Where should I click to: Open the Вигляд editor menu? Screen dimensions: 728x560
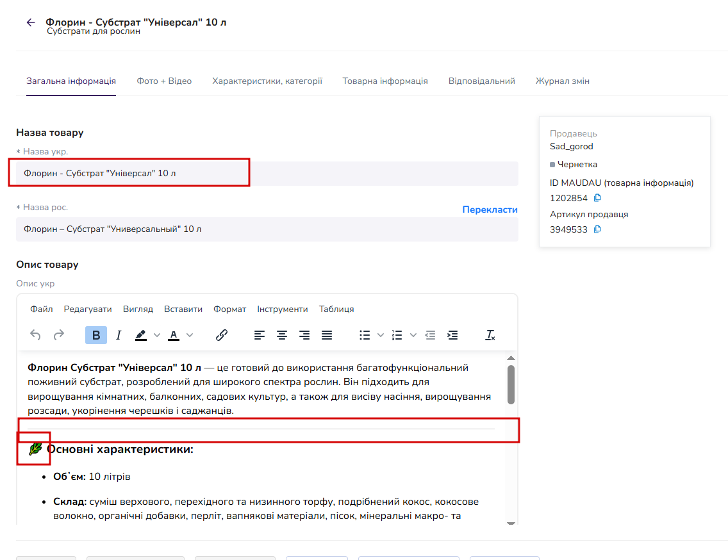point(138,309)
